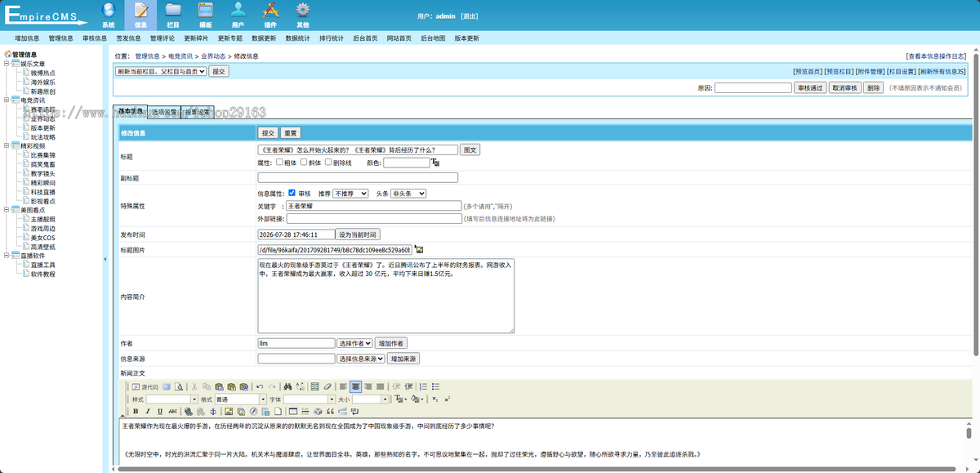The image size is (980, 473).
Task: Open the editor 大小 size dropdown
Action: tap(371, 399)
